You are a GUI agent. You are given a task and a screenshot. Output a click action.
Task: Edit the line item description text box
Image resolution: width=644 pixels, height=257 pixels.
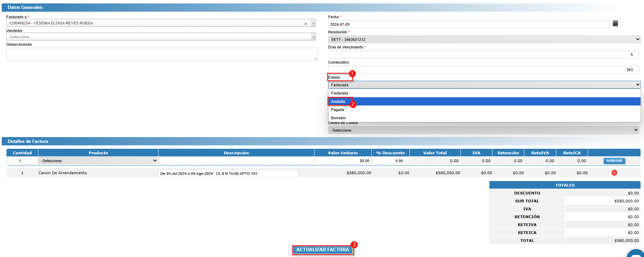[x=228, y=174]
